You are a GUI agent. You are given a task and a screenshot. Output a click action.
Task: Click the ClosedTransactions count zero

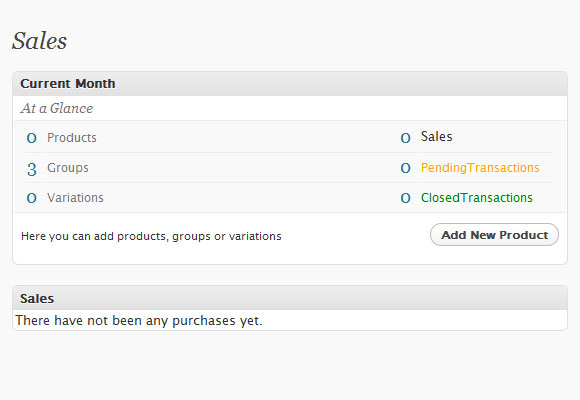[405, 198]
